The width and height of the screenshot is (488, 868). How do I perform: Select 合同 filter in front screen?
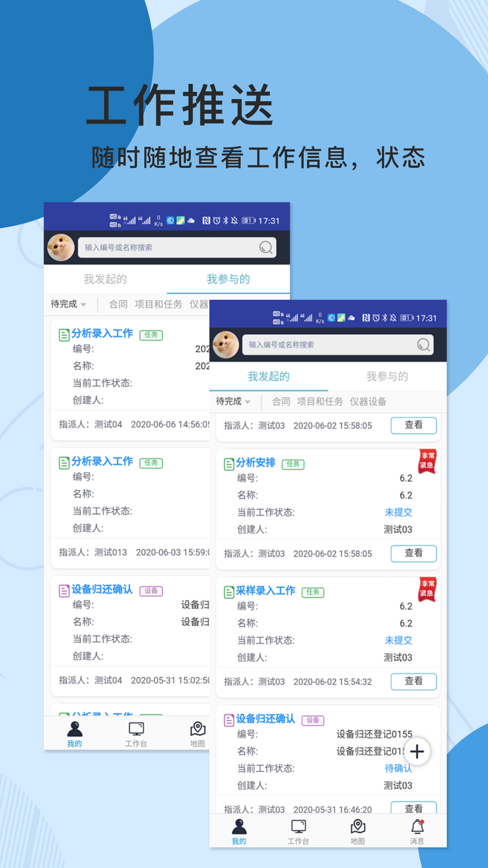[x=281, y=401]
